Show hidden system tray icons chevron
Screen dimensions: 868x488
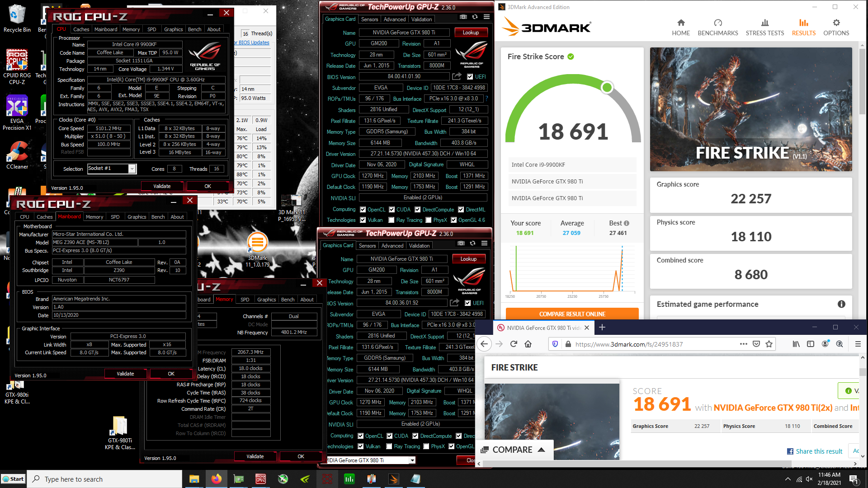pos(788,479)
